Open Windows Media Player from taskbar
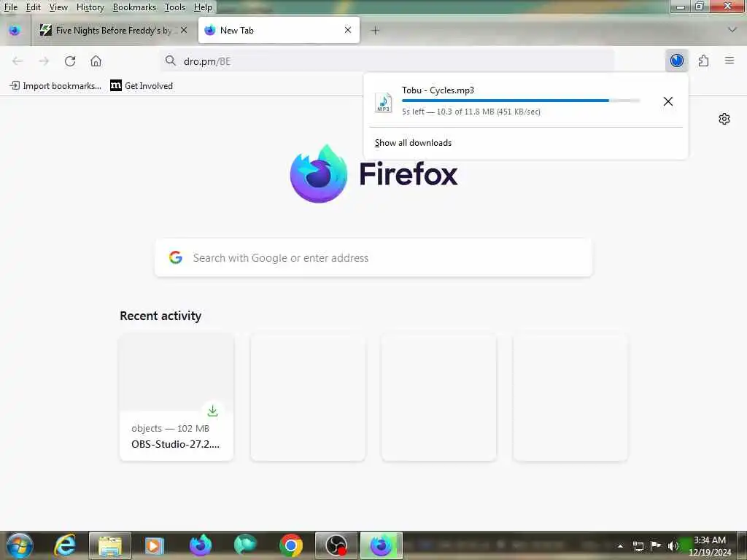 click(x=155, y=545)
